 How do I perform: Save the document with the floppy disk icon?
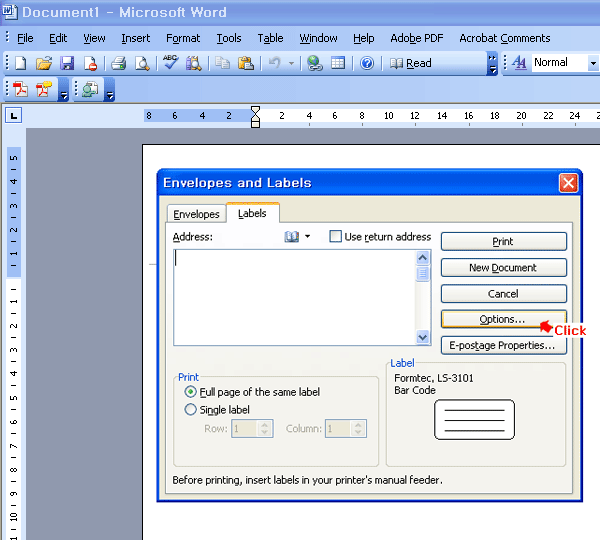(x=67, y=63)
